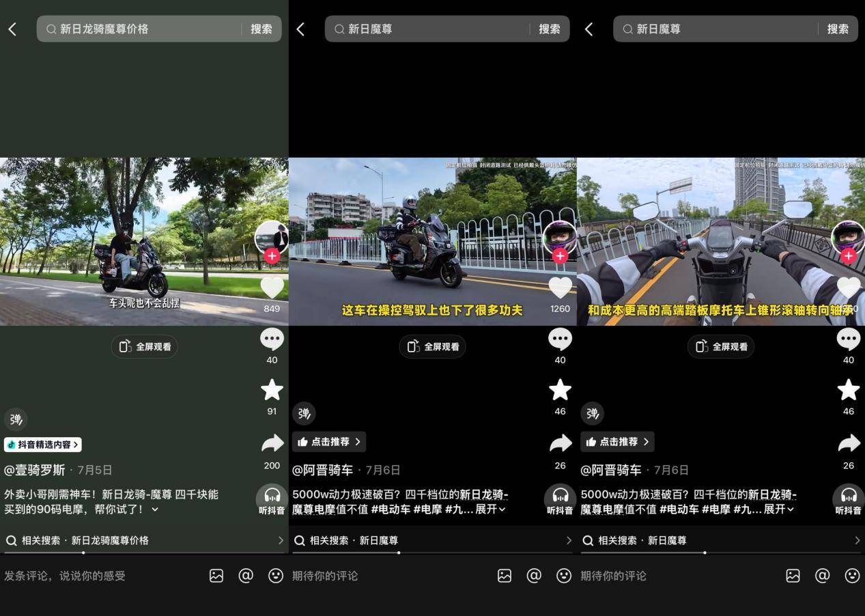This screenshot has height=616, width=865.
Task: Open 听抖音 in the middle screenshot
Action: [x=560, y=500]
